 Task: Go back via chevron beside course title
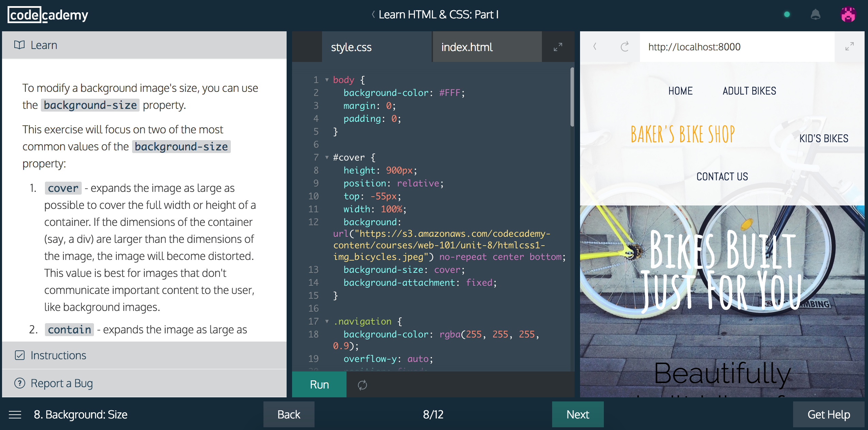tap(373, 14)
